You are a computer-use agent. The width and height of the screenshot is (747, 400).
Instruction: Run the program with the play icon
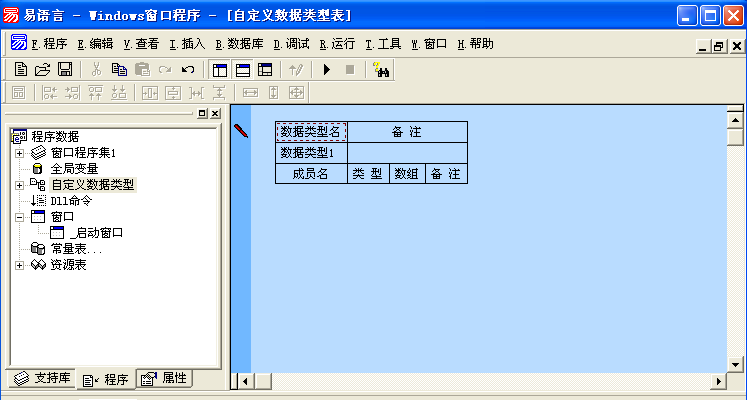(326, 69)
